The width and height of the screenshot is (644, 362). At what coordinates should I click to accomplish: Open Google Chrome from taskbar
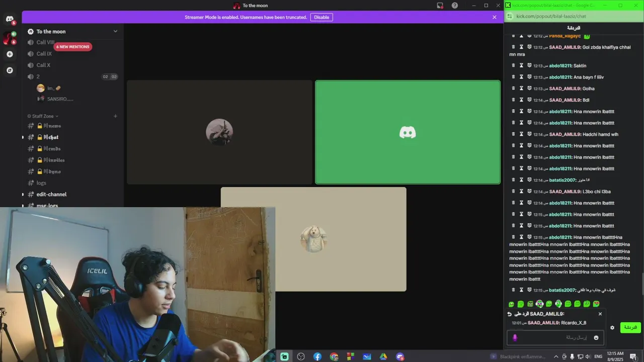pos(334,356)
